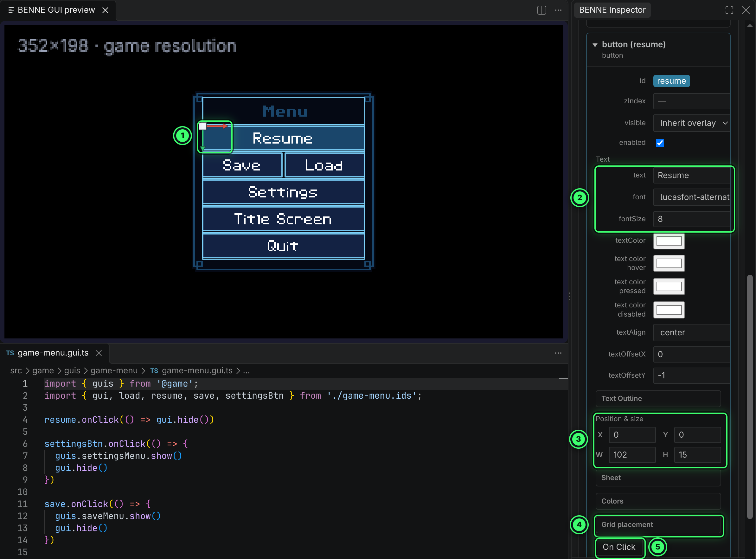This screenshot has width=756, height=559.
Task: Click 'settingsBtn.onClick' on line 6
Action: [95, 444]
